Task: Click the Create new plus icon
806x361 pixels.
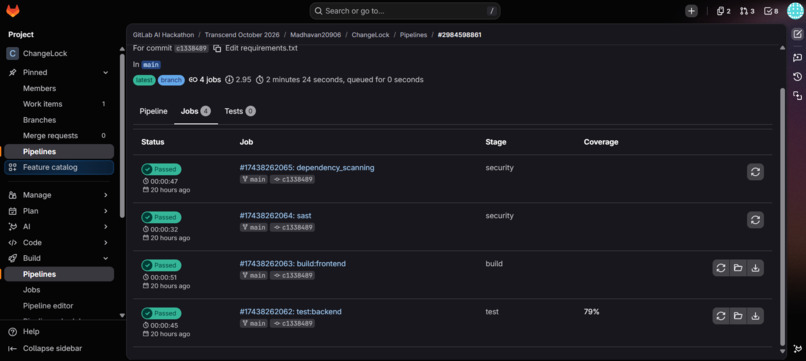Action: [x=691, y=11]
